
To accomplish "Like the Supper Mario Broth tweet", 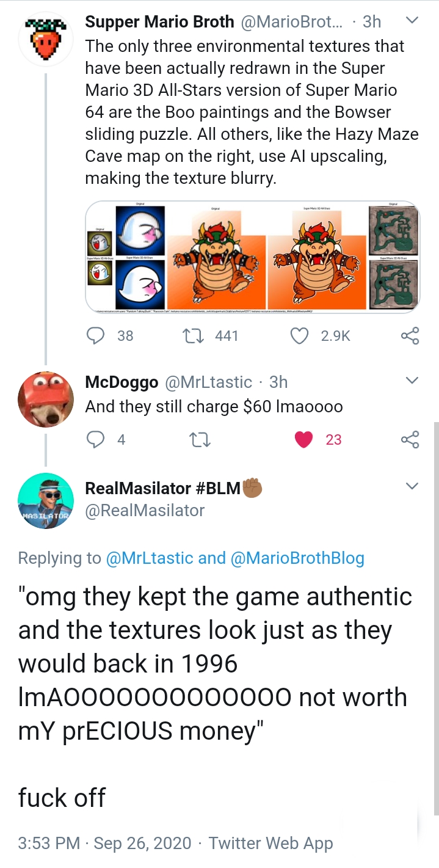I will tap(299, 335).
